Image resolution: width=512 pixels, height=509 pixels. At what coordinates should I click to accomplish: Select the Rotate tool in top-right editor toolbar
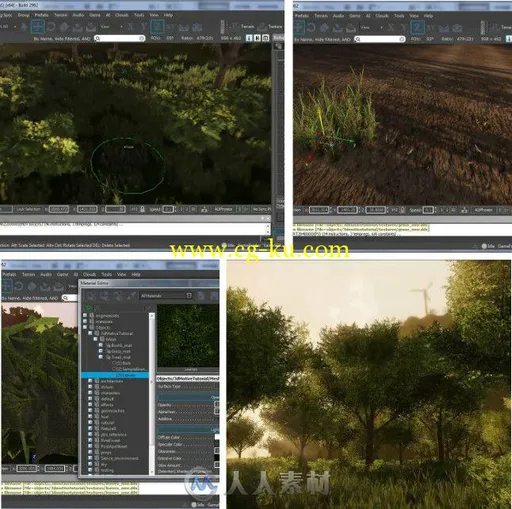click(311, 27)
